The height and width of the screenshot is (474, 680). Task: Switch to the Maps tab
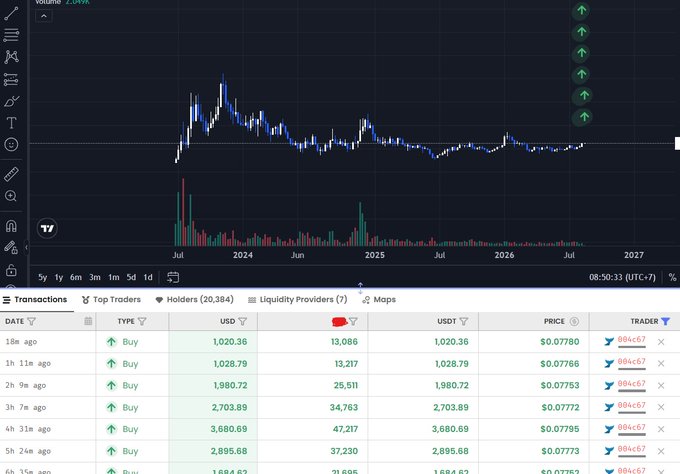[379, 300]
